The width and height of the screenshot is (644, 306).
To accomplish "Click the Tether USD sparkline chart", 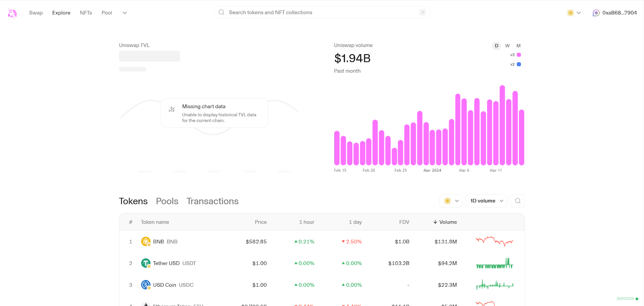I will coord(495,263).
